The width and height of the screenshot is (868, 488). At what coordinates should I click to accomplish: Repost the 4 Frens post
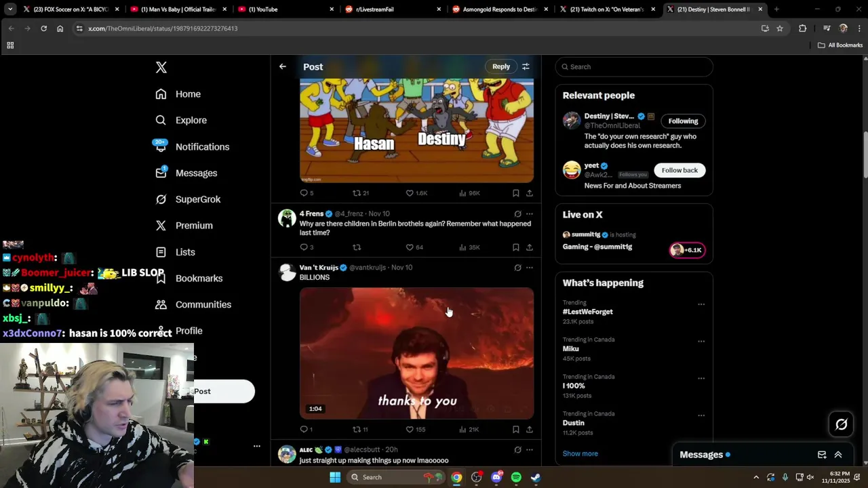tap(357, 247)
